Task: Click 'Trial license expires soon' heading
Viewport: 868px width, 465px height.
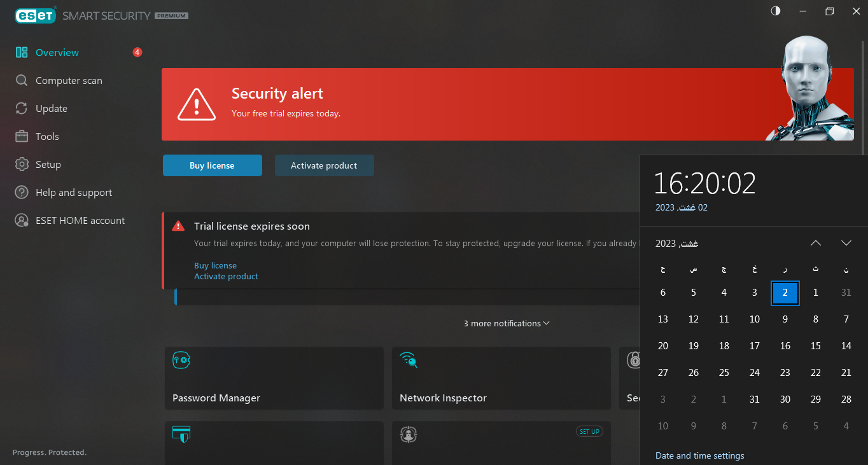Action: 252,226
